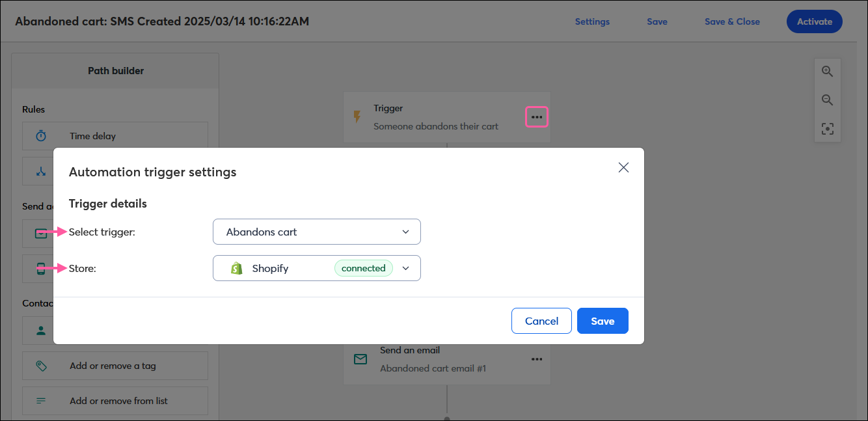
Task: Open Settings in the header
Action: coord(592,21)
